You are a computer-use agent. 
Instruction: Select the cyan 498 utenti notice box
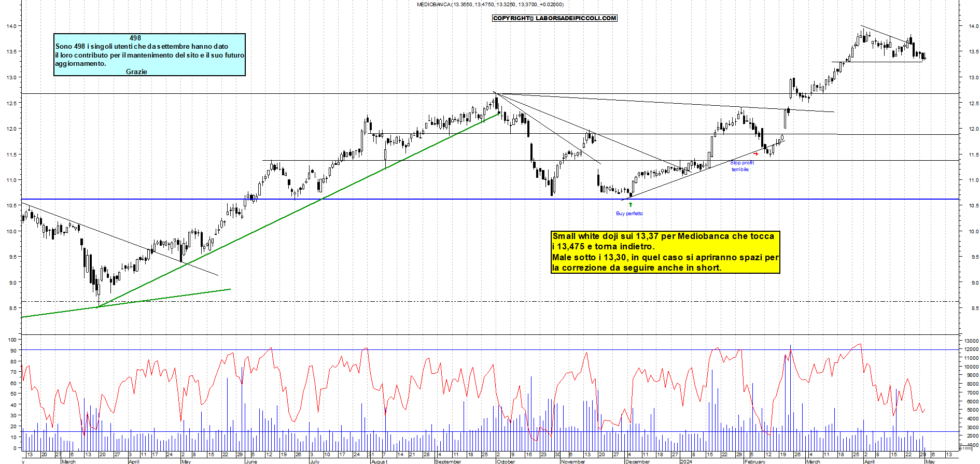[149, 55]
